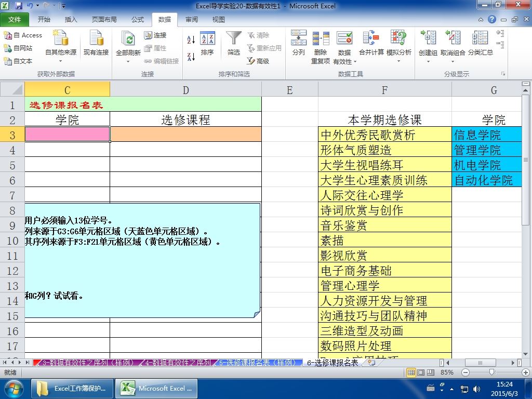Select column F header
Image resolution: width=532 pixels, height=399 pixels.
point(385,89)
